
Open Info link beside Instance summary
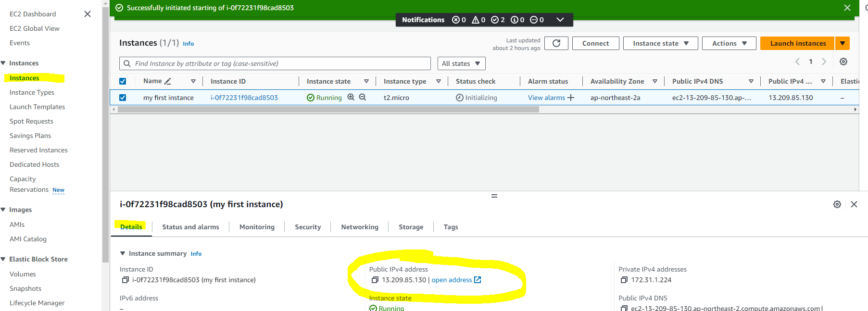[x=196, y=254]
